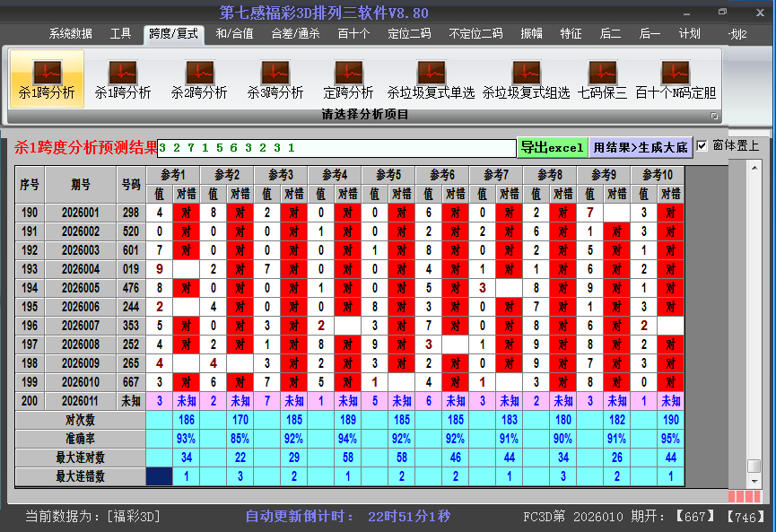Switch to the 和/合值 tab
Screen dimensions: 776x532
234,34
